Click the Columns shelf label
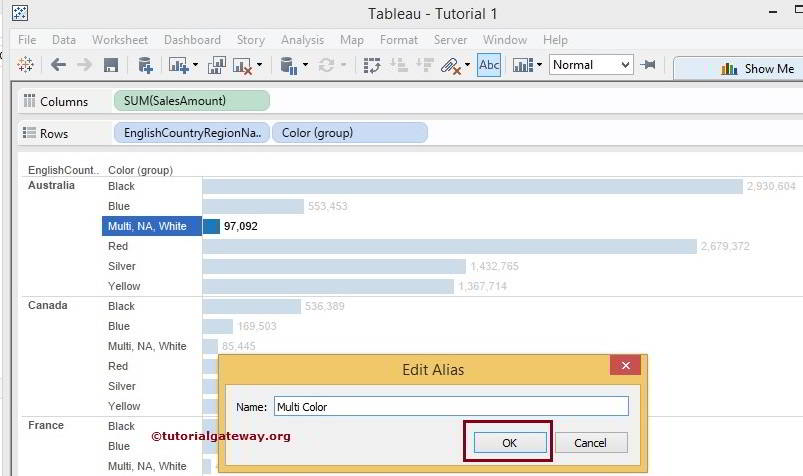Viewport: 803px width, 476px height. point(64,101)
